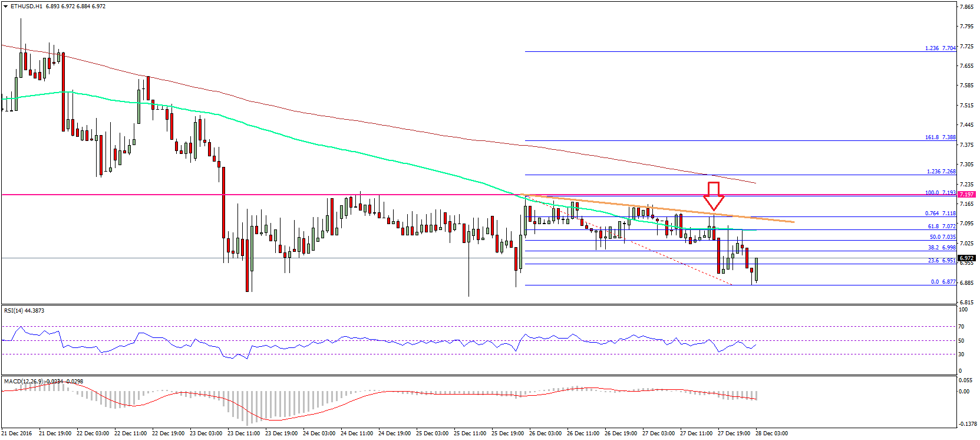Click the RSI scale value 70
This screenshot has height=440, width=980.
pos(961,327)
